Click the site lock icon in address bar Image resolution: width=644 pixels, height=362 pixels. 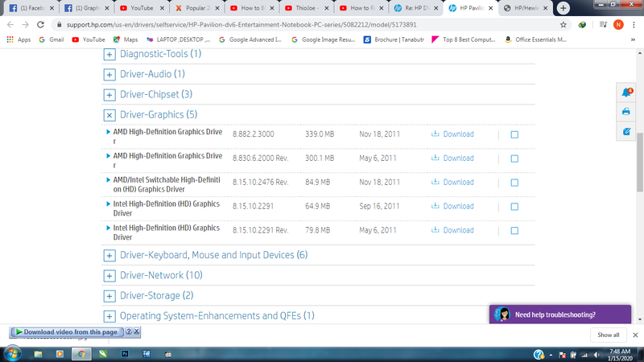pos(59,25)
